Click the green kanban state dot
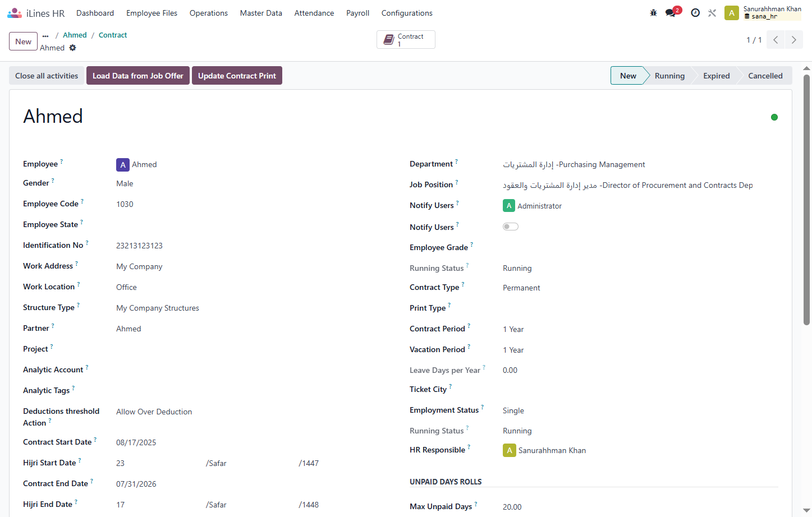 pos(774,117)
